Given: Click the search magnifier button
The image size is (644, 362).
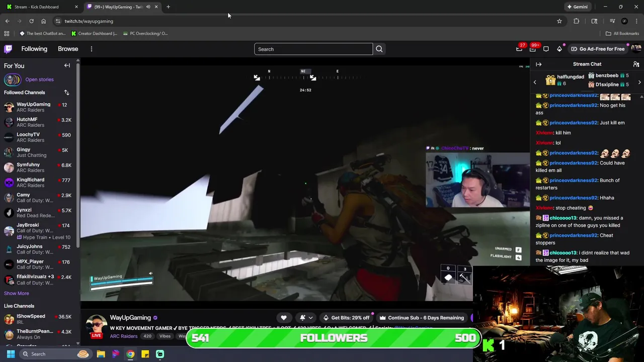Looking at the screenshot, I should pyautogui.click(x=379, y=49).
